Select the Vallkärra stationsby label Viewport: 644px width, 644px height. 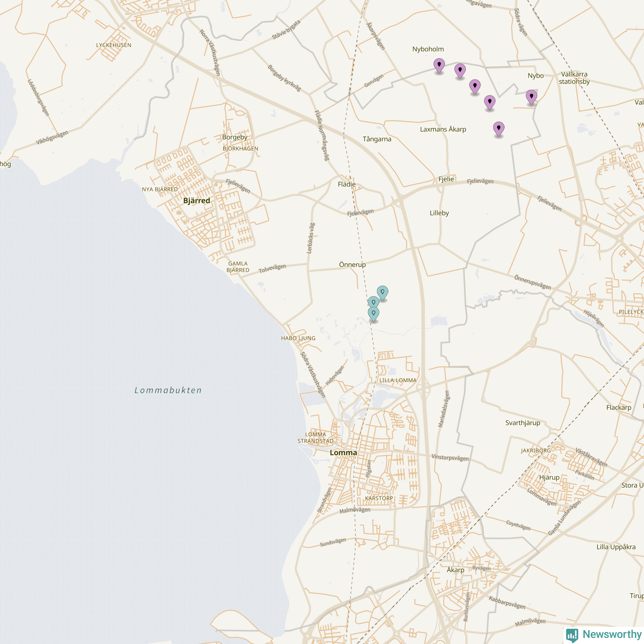pyautogui.click(x=574, y=78)
